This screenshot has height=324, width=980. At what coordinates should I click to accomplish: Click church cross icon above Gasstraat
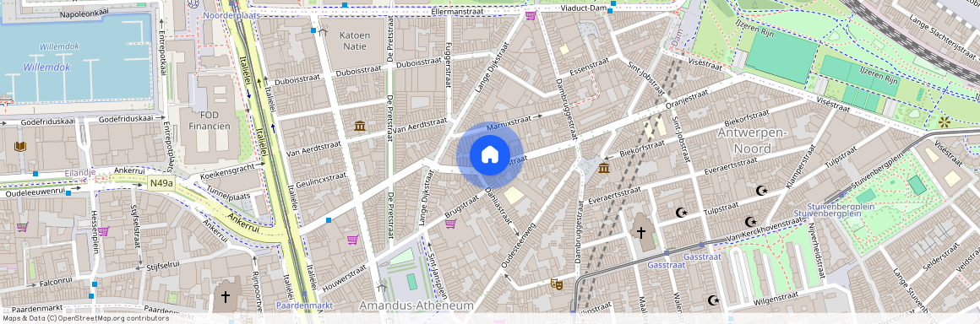click(x=640, y=233)
